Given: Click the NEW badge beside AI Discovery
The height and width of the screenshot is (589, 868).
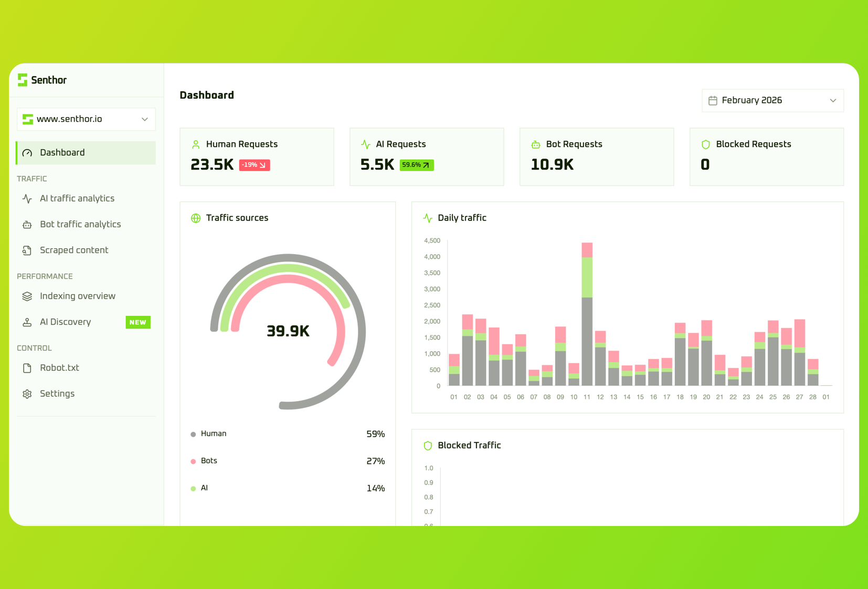Looking at the screenshot, I should (138, 322).
